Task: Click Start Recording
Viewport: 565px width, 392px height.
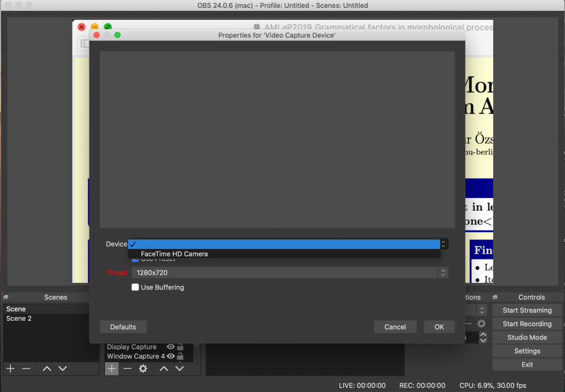Action: pos(527,324)
